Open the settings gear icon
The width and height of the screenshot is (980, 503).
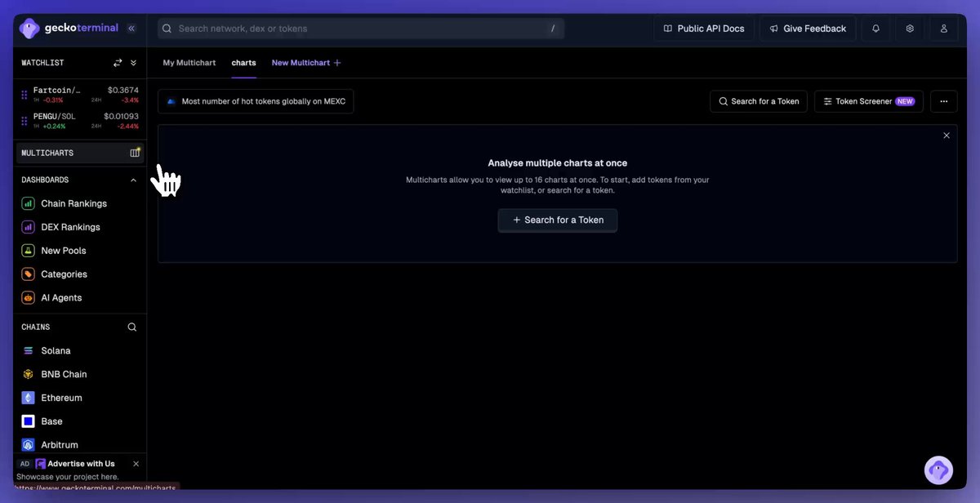point(909,28)
